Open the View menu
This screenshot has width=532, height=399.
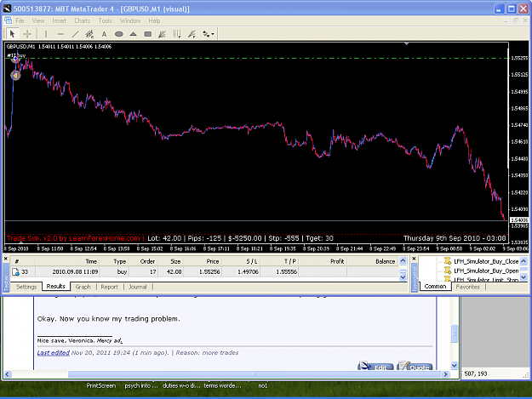[38, 20]
